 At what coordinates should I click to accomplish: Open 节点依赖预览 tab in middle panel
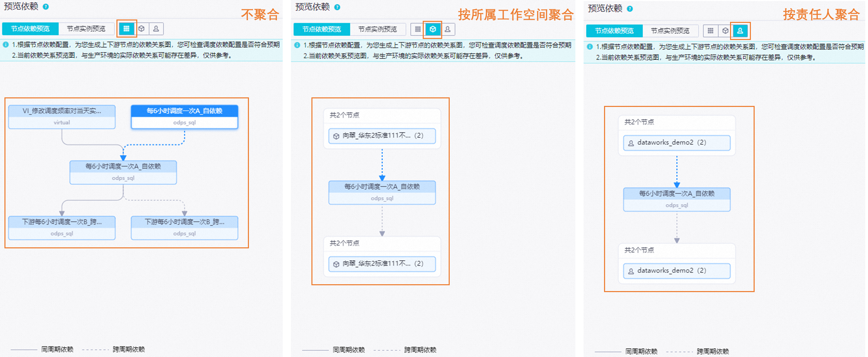pos(322,29)
